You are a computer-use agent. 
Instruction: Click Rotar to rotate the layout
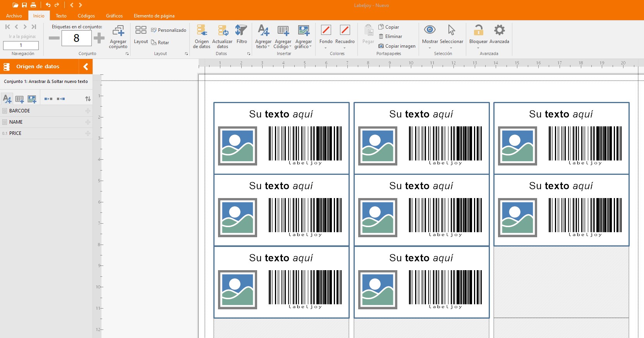pos(160,43)
